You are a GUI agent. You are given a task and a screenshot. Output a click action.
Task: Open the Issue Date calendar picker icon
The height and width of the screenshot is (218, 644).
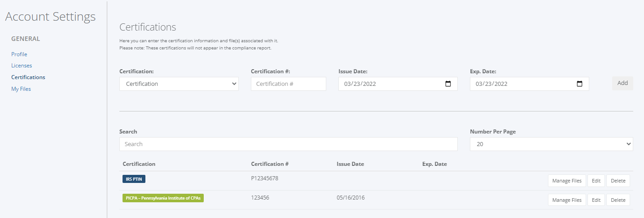448,84
